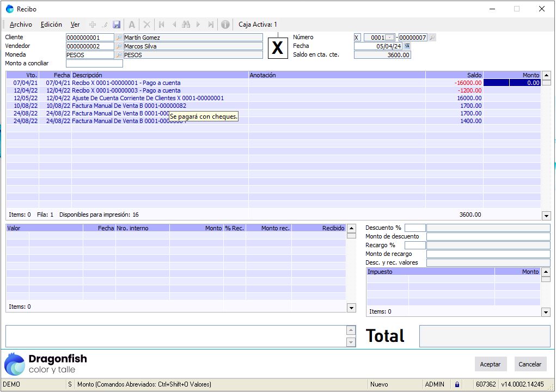Click the letter A toolbar icon

(132, 24)
